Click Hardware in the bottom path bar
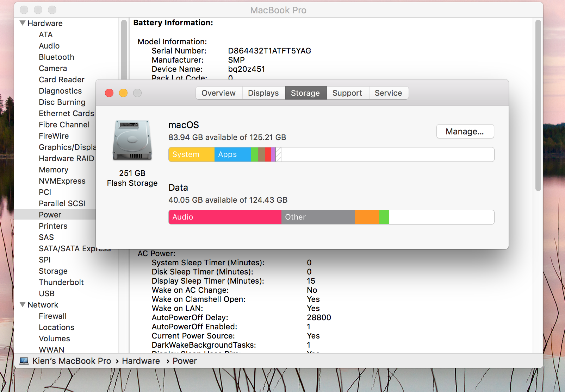This screenshot has height=392, width=565. click(x=141, y=361)
